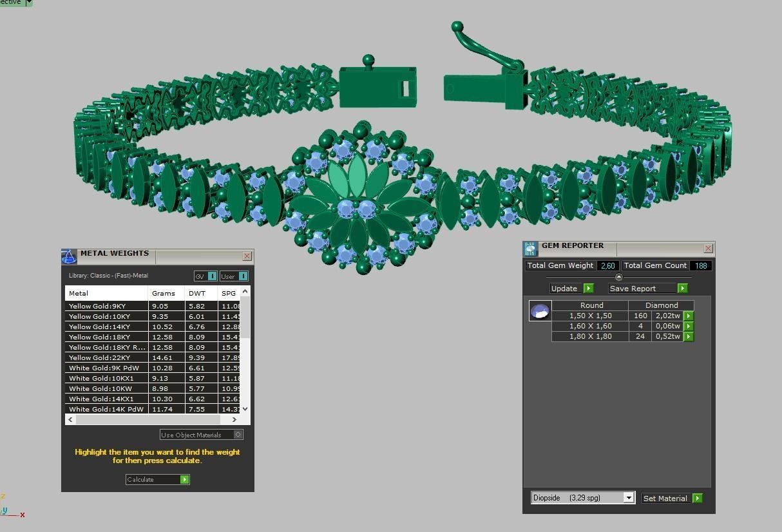Click the Metal Weights panel icon
This screenshot has width=782, height=532.
tap(69, 256)
